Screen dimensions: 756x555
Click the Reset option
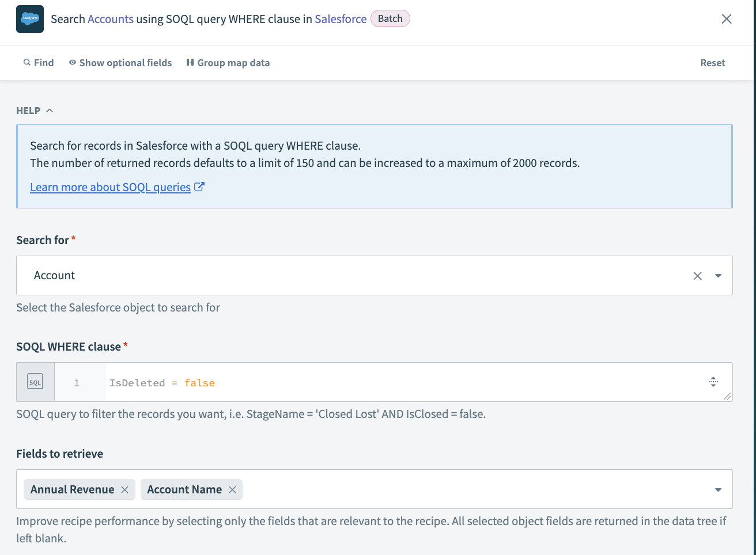coord(712,62)
